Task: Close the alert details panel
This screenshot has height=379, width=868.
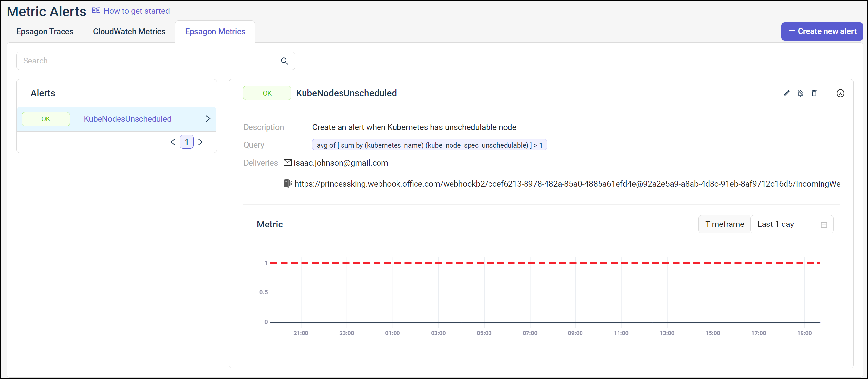Action: pyautogui.click(x=840, y=93)
